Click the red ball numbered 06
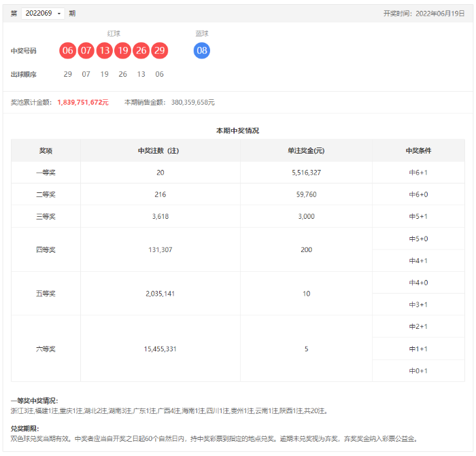 (67, 51)
